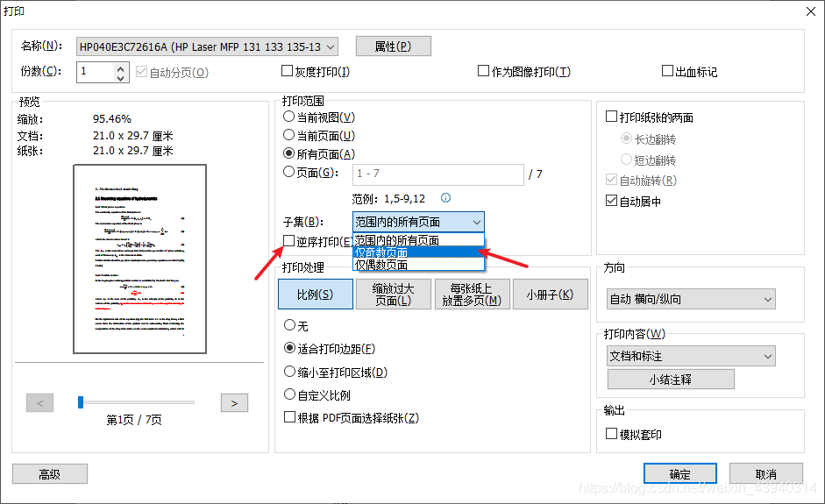This screenshot has width=825, height=504.
Task: Switch to 比例(S) tab
Action: pos(315,295)
